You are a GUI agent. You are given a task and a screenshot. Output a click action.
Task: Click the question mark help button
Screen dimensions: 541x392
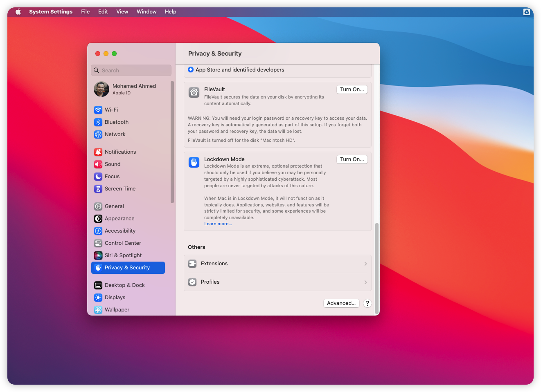(x=367, y=303)
